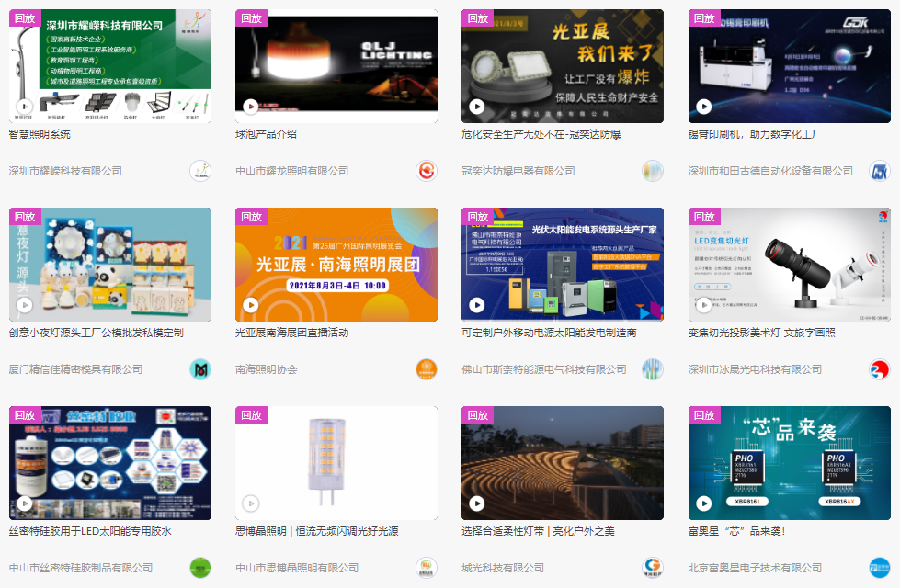Play the 可定制户外移动电源 video
Viewport: 900px width, 588px height.
click(x=477, y=305)
